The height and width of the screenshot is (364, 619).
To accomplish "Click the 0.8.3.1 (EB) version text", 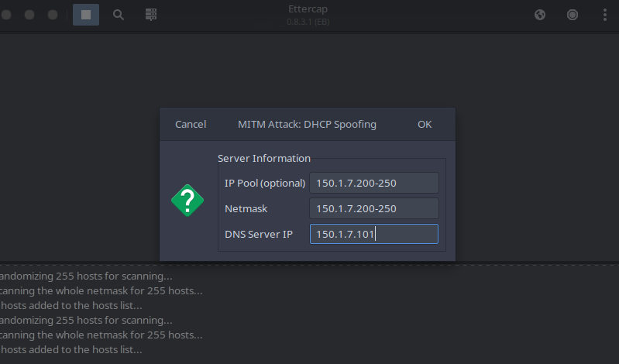I will click(308, 22).
